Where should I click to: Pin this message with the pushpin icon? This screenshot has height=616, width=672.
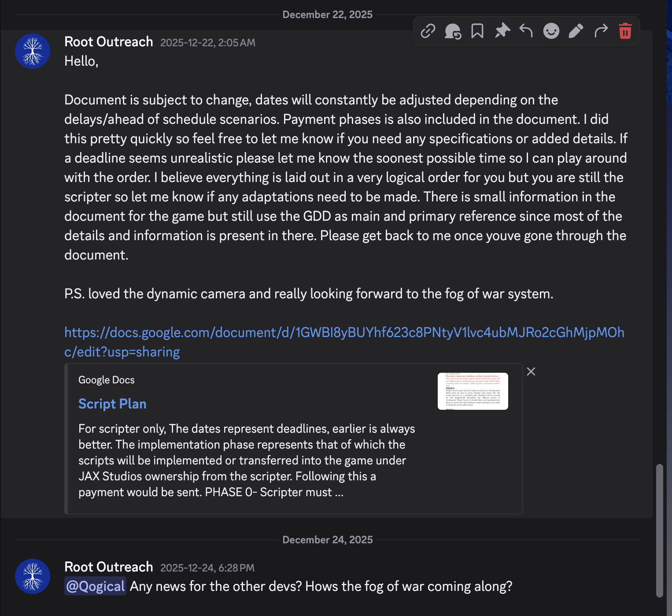coord(502,31)
